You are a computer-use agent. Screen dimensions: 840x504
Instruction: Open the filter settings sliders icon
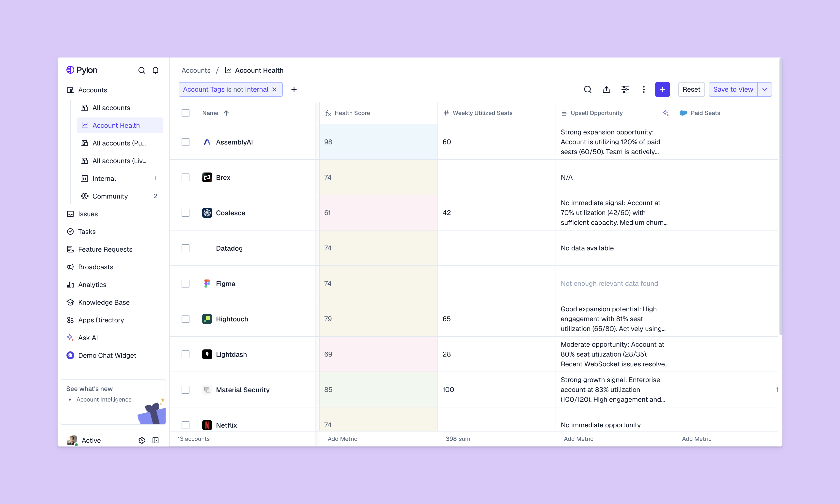pyautogui.click(x=625, y=89)
